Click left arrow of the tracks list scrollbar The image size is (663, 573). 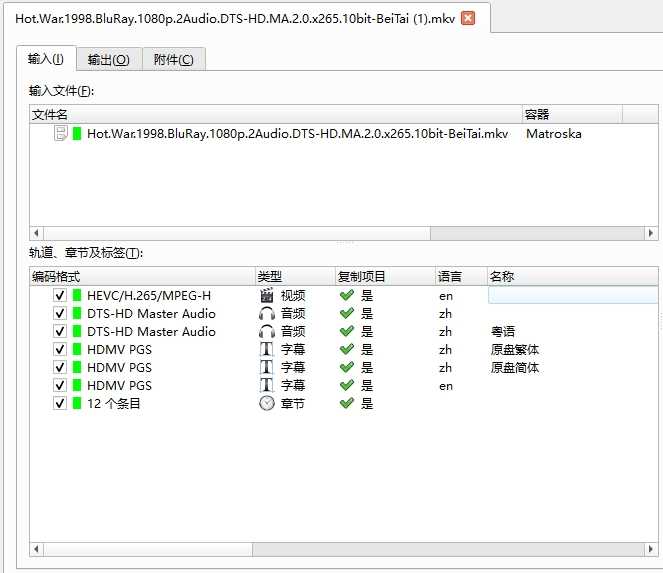pyautogui.click(x=37, y=549)
